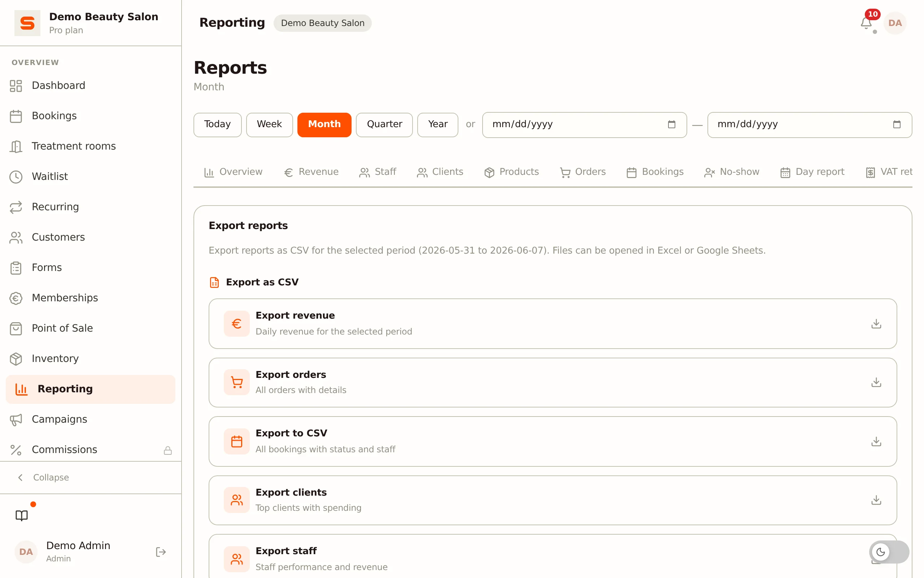Click the salon logo icon
Image resolution: width=924 pixels, height=578 pixels.
coord(27,23)
